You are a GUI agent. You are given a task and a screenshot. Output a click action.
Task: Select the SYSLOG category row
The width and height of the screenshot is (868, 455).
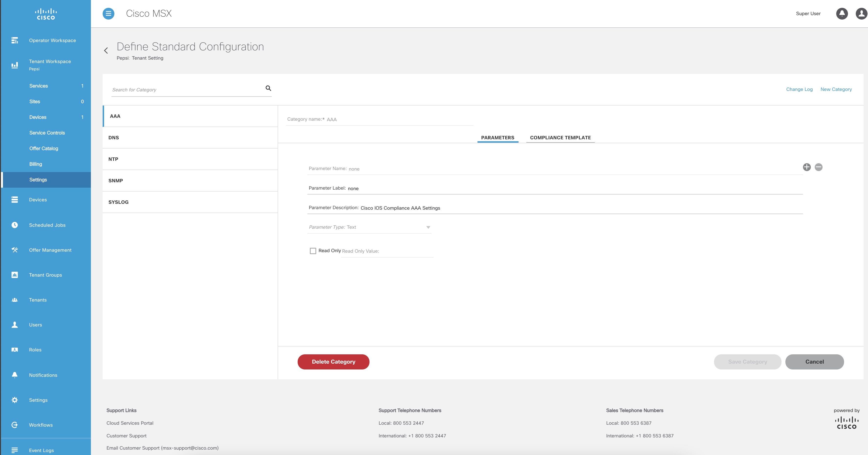[x=190, y=202]
